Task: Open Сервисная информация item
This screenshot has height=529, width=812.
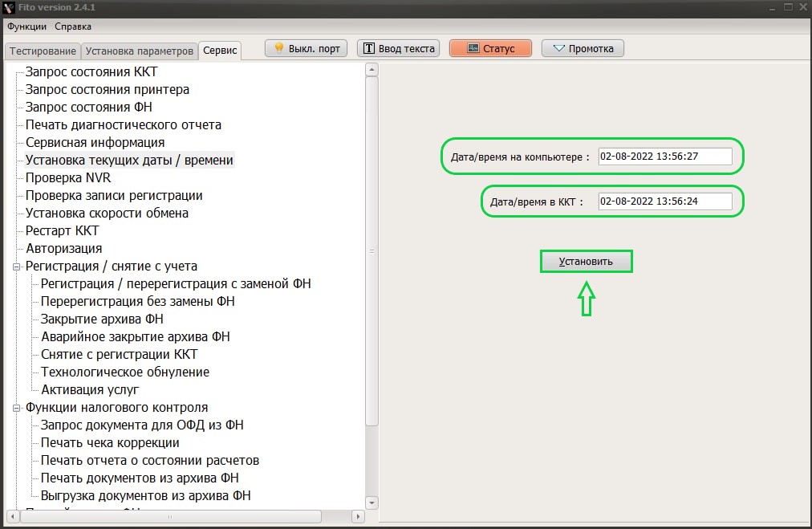Action: pos(95,142)
